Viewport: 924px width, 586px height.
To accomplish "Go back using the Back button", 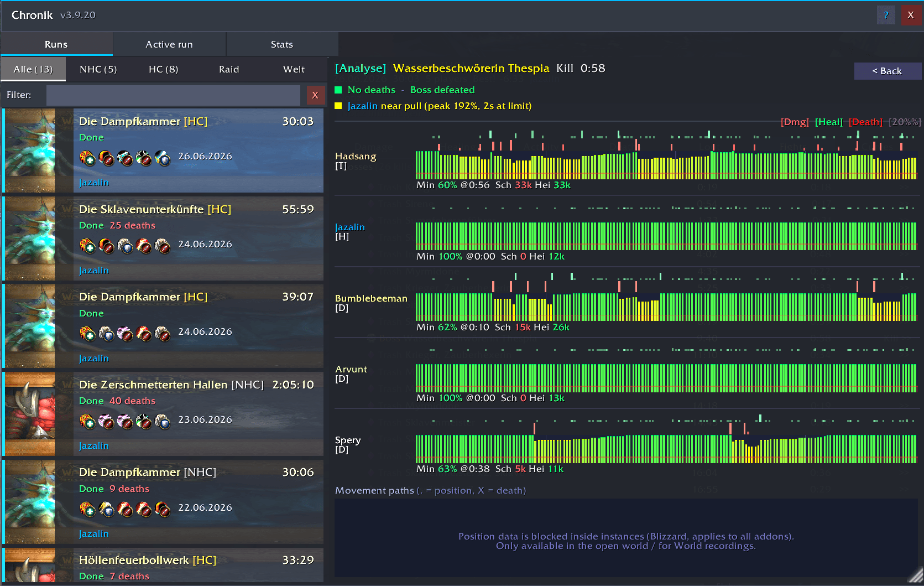I will pyautogui.click(x=888, y=71).
